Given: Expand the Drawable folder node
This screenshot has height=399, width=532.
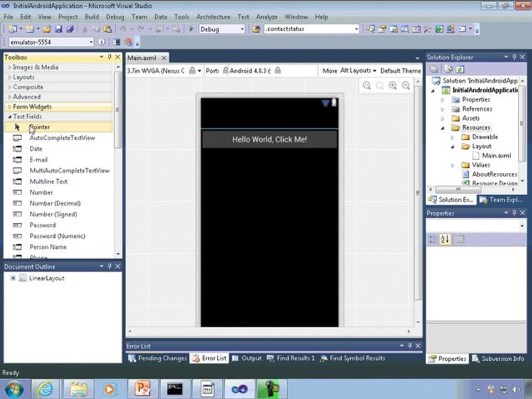Looking at the screenshot, I should pos(452,137).
